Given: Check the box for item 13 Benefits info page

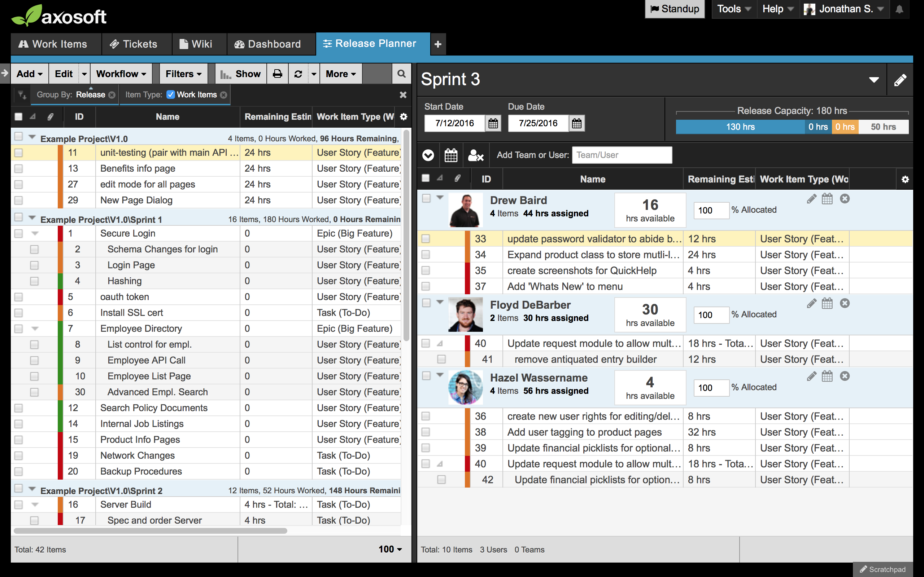Looking at the screenshot, I should (18, 169).
